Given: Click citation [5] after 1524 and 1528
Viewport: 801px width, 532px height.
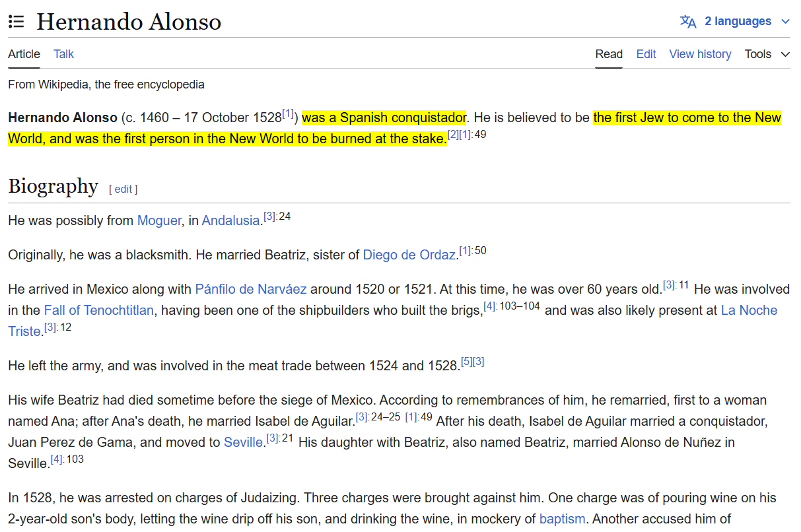Looking at the screenshot, I should [466, 362].
